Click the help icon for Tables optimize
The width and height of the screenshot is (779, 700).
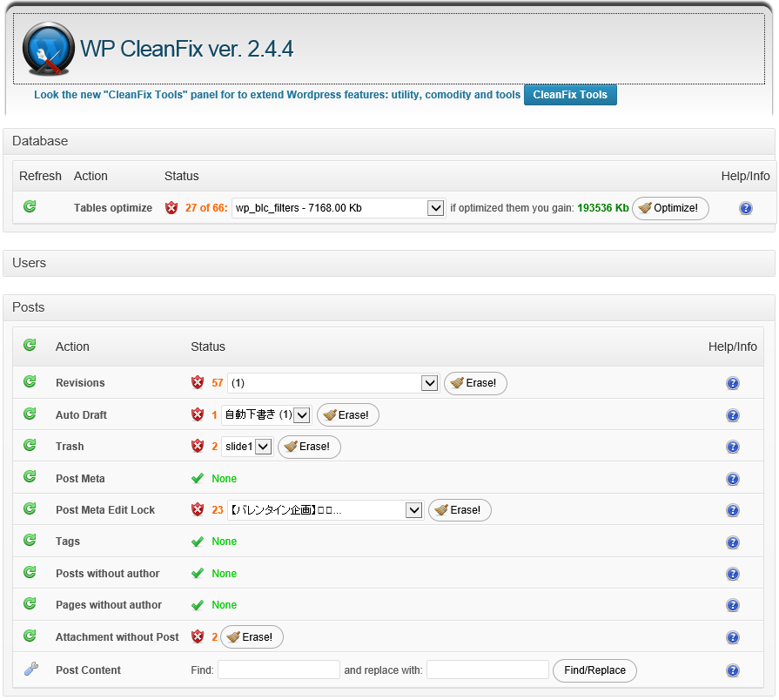pos(745,208)
